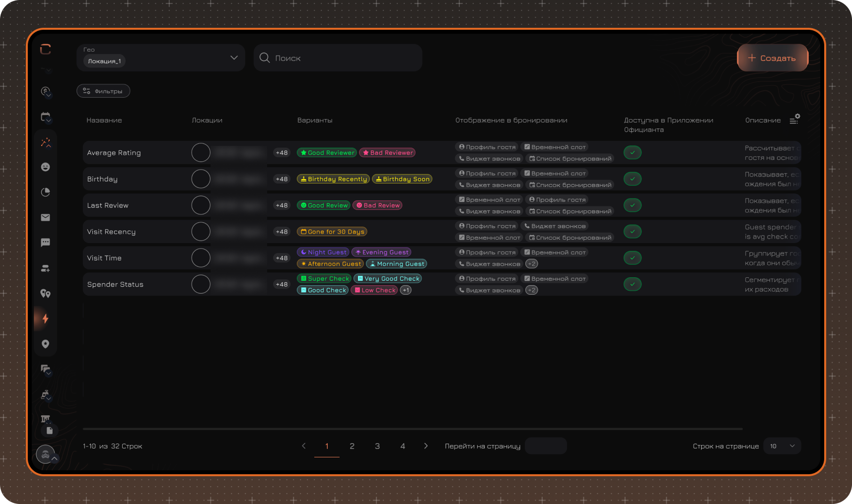Click the magnifier icon in search bar

265,58
